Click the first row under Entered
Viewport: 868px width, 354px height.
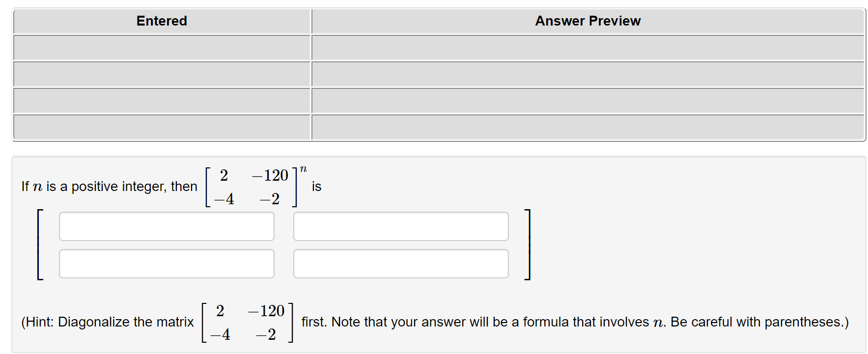pos(162,49)
